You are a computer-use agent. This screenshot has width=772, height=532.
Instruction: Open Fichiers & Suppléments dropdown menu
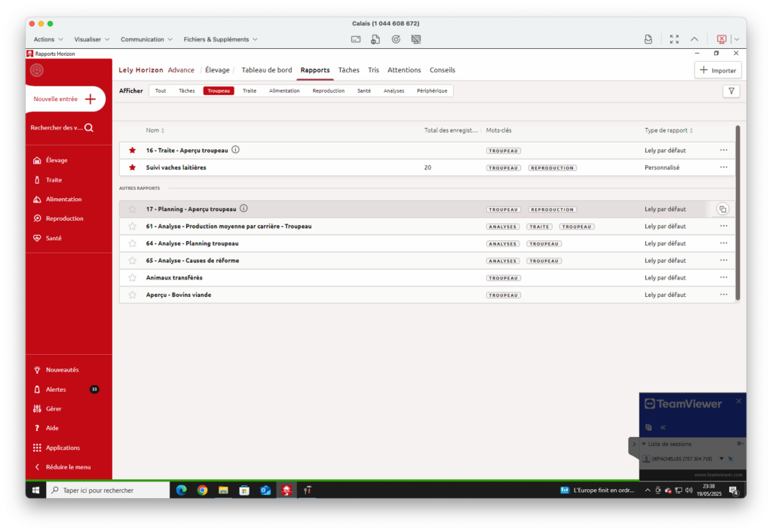(x=221, y=39)
